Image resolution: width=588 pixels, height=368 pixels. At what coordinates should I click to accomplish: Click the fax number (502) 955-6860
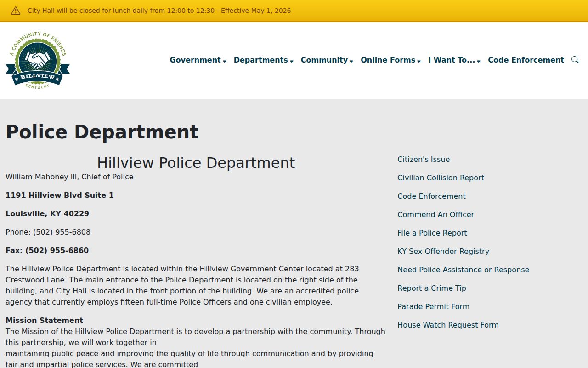click(x=57, y=250)
